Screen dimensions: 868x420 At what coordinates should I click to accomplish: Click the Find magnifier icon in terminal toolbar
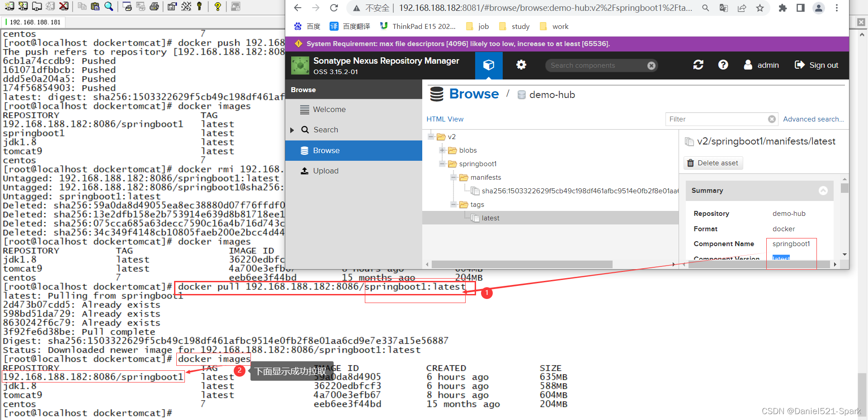click(x=108, y=6)
